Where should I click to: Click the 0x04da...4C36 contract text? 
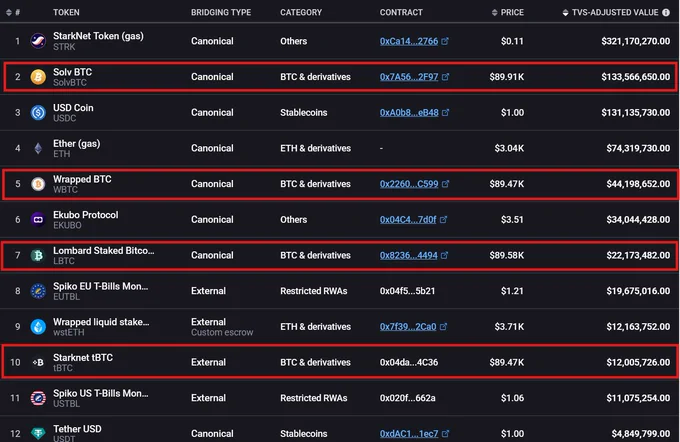coord(409,362)
